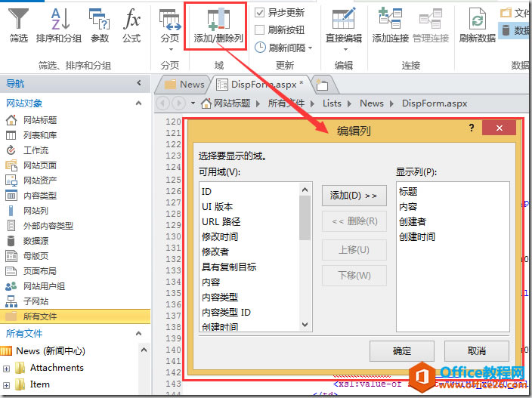Enable the 刷新按钮 checkbox
This screenshot has height=398, width=532.
tap(259, 30)
